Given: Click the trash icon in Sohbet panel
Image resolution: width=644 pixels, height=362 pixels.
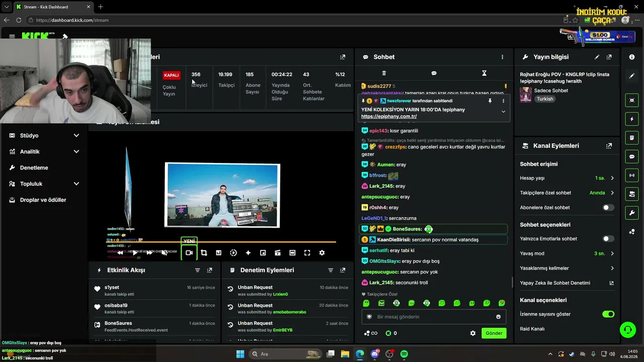Looking at the screenshot, I should coord(384,73).
